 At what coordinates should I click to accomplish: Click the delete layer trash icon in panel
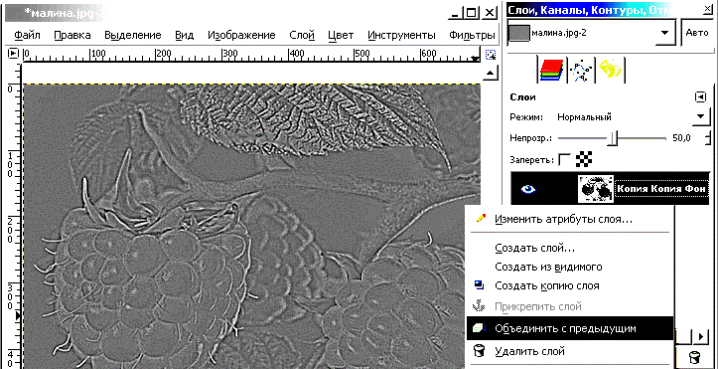(x=695, y=356)
